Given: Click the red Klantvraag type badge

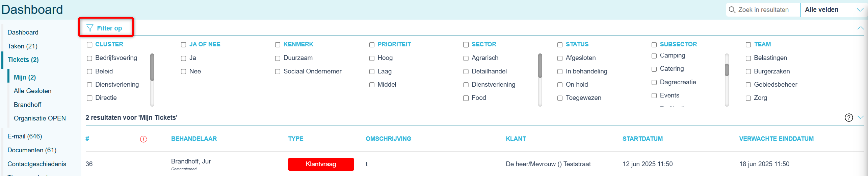Looking at the screenshot, I should pyautogui.click(x=321, y=164).
